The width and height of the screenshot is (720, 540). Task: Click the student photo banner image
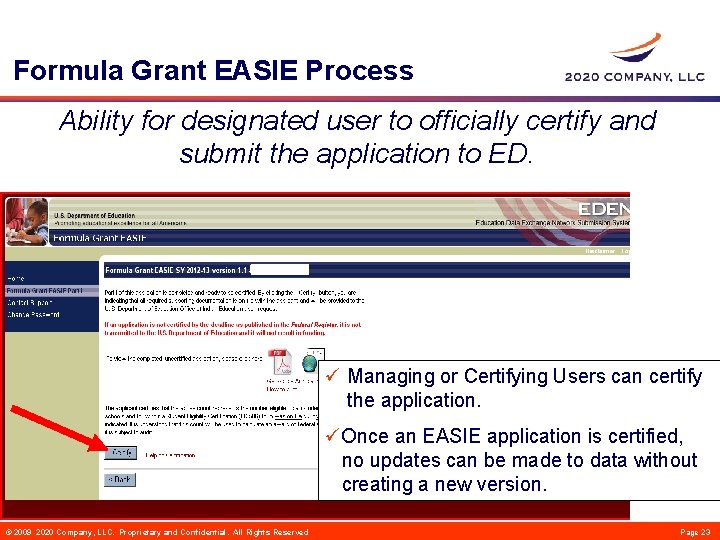pos(27,222)
